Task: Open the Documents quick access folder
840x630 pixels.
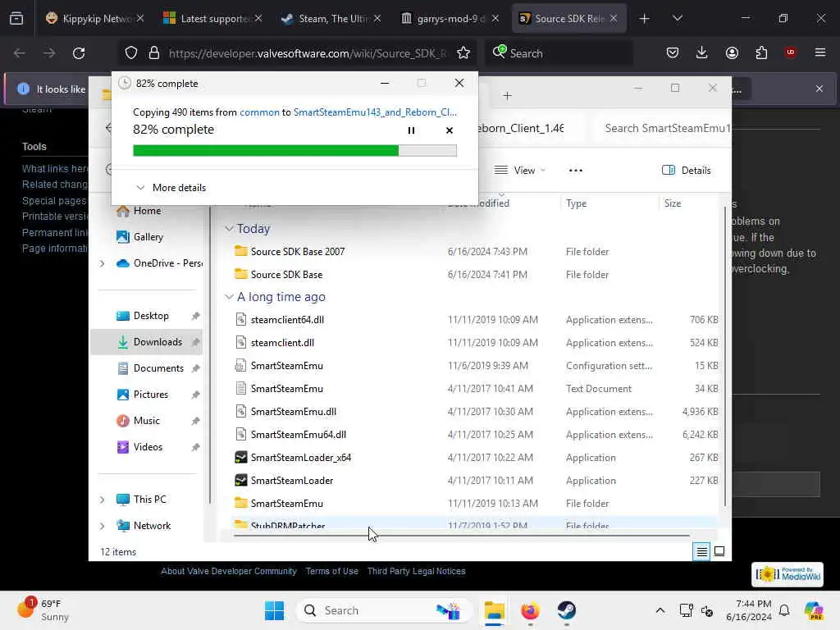Action: [158, 368]
